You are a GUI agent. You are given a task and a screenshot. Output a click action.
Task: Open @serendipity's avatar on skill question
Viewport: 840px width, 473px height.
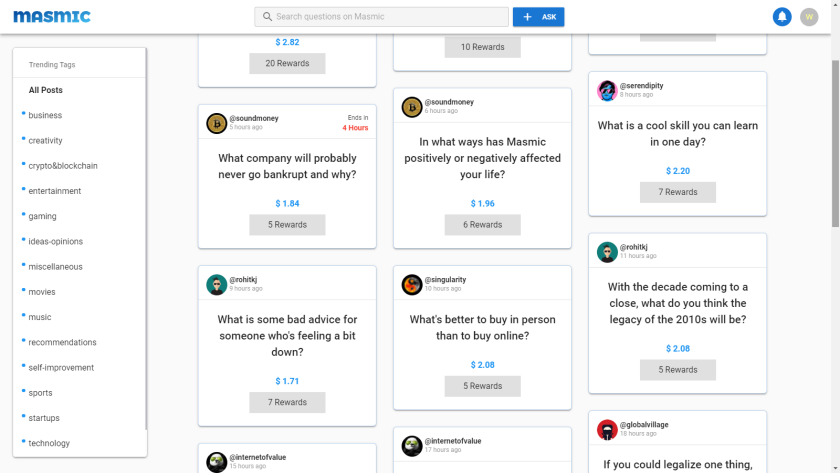pyautogui.click(x=607, y=90)
